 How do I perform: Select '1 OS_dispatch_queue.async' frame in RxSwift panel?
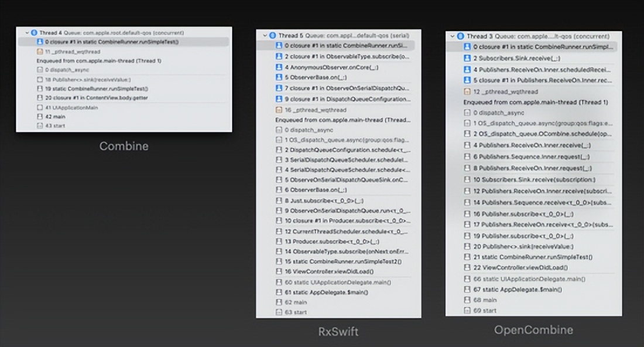click(x=335, y=140)
